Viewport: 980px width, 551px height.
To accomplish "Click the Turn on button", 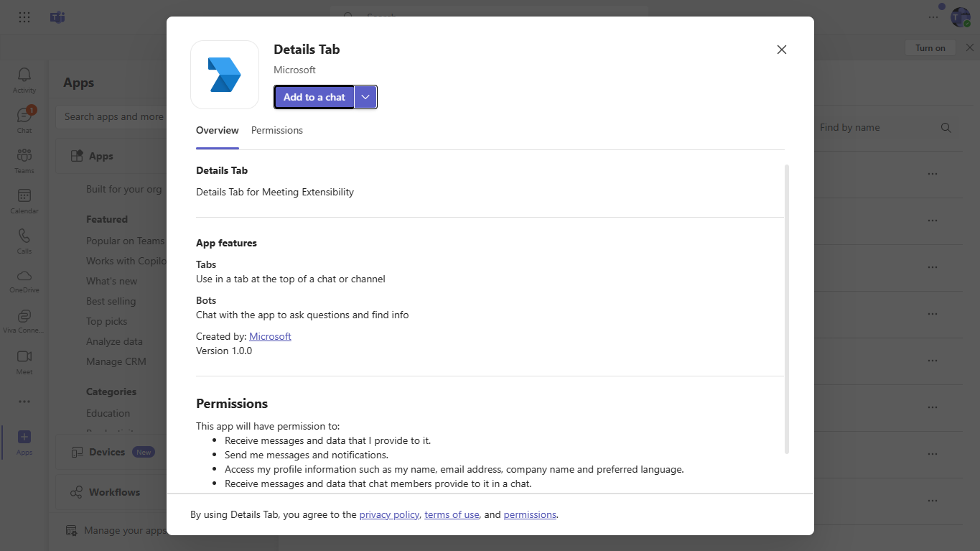I will coord(930,47).
